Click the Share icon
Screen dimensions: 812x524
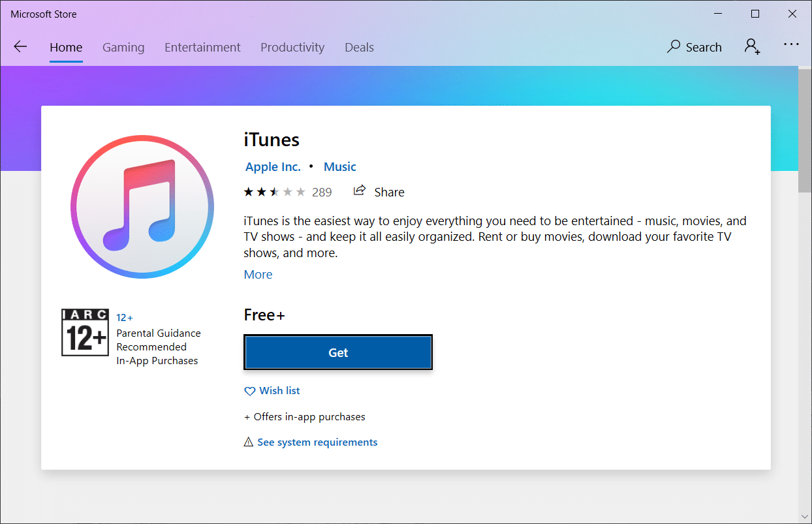click(359, 191)
